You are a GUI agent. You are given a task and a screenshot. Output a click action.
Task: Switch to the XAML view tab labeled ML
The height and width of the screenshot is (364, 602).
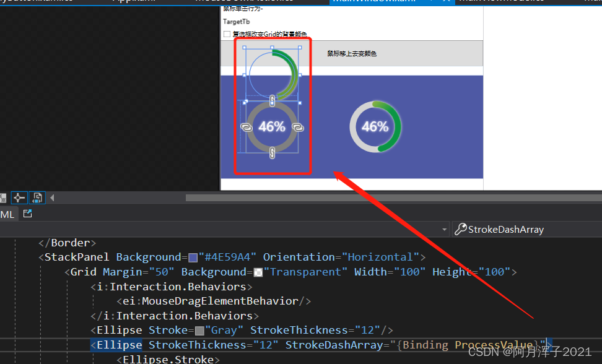pyautogui.click(x=7, y=214)
